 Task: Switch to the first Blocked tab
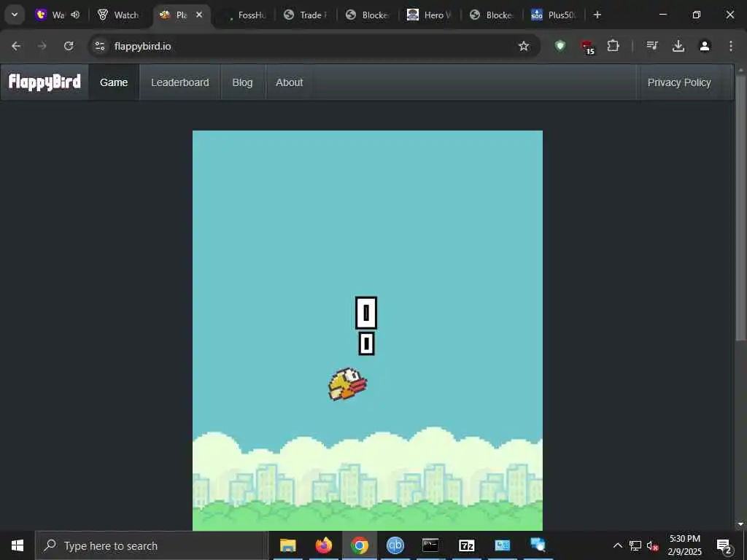(368, 15)
